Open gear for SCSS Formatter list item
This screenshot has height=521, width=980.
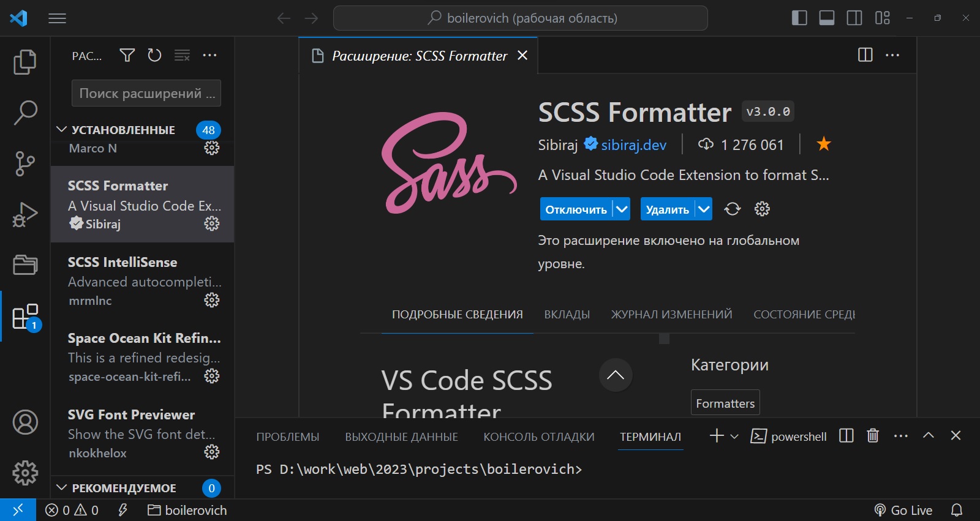click(212, 223)
